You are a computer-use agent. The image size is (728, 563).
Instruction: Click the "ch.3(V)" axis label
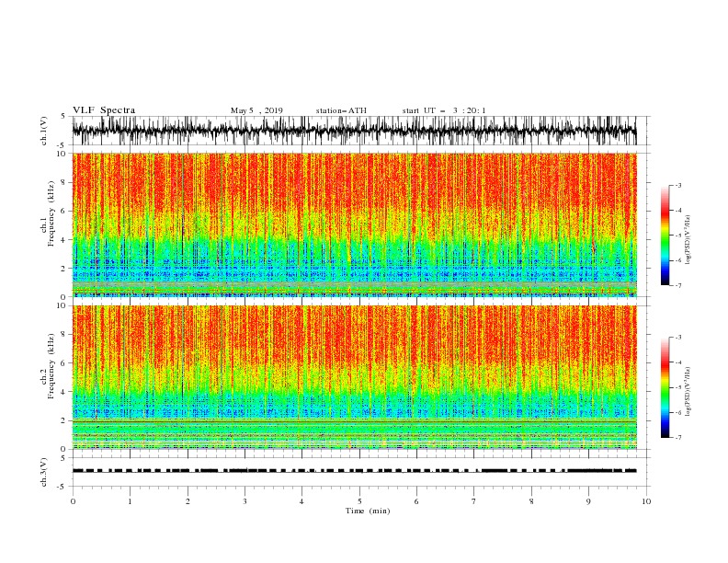tap(44, 472)
